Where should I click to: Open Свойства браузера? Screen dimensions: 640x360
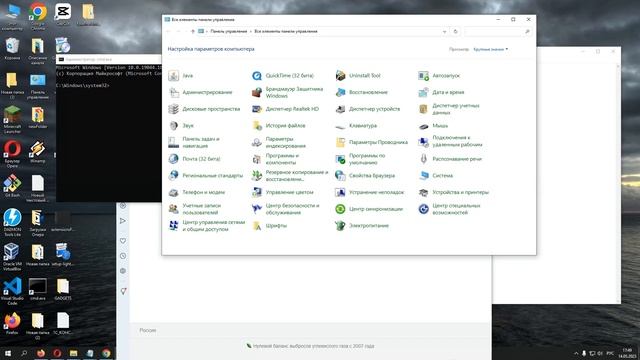(x=365, y=176)
